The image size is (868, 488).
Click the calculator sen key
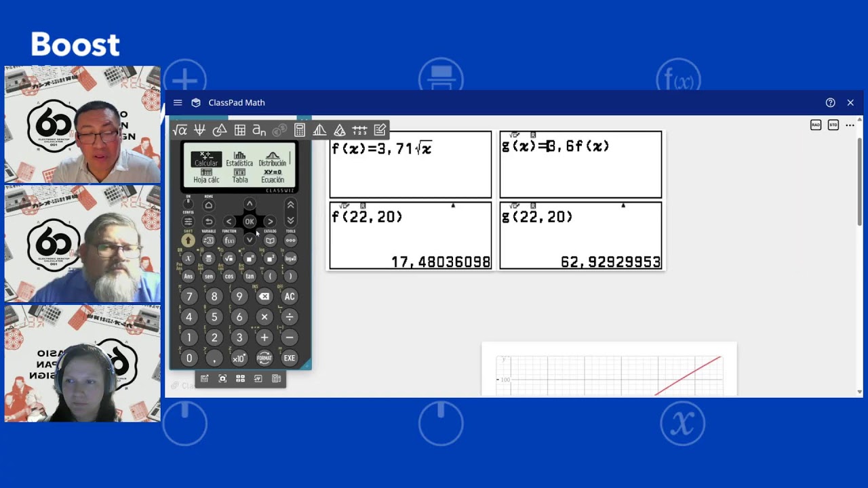coord(209,277)
